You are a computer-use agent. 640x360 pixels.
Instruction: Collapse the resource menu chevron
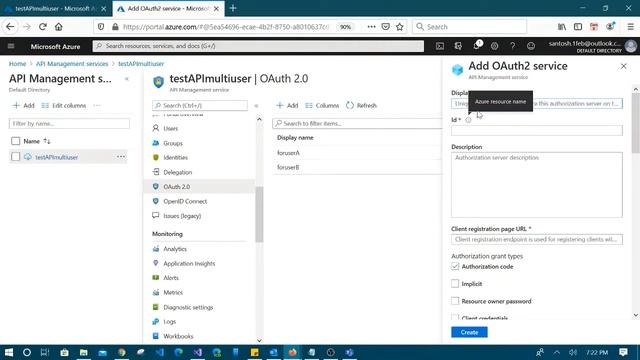coord(256,106)
